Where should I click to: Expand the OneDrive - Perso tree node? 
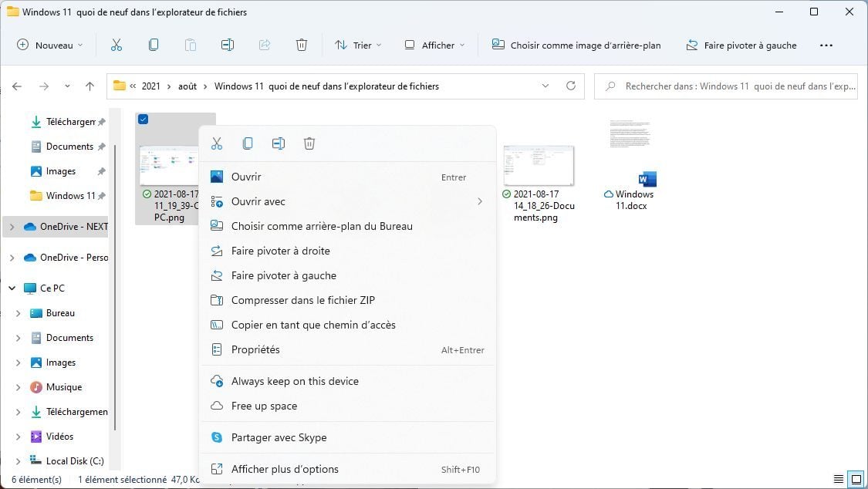12,258
